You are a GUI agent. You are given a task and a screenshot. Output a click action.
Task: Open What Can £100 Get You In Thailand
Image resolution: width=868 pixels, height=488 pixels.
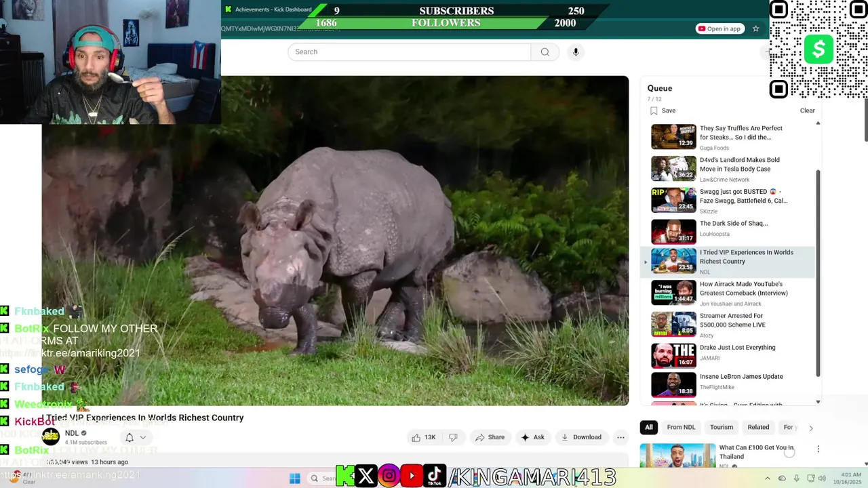tap(756, 452)
